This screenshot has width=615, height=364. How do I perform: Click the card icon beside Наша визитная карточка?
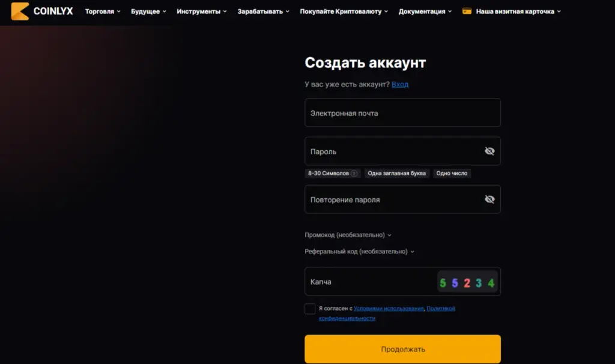click(x=467, y=11)
